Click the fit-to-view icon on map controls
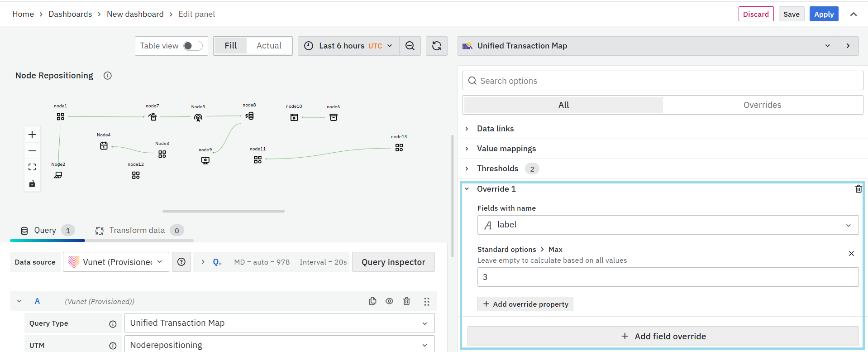This screenshot has width=868, height=352. click(32, 167)
